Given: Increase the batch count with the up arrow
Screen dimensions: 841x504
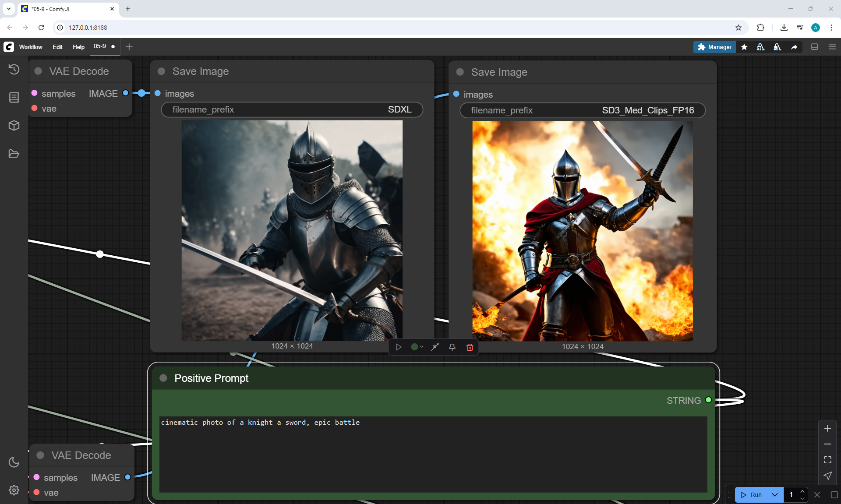Looking at the screenshot, I should [x=802, y=491].
